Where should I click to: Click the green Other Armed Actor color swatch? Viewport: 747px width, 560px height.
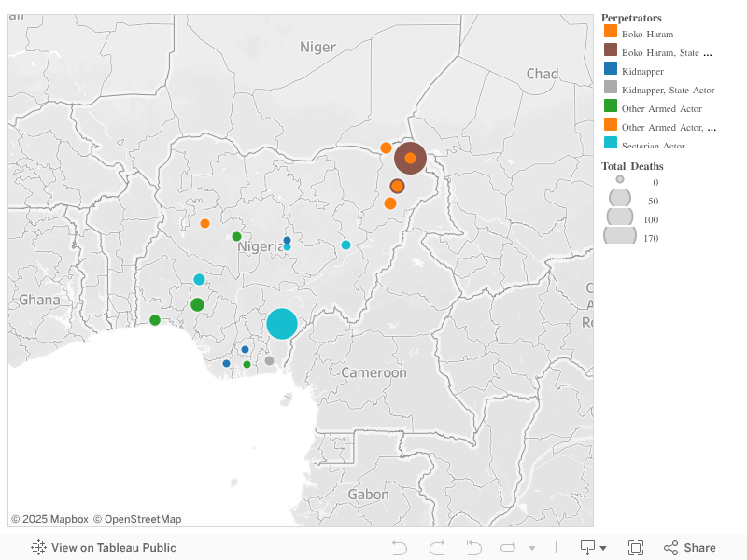610,108
